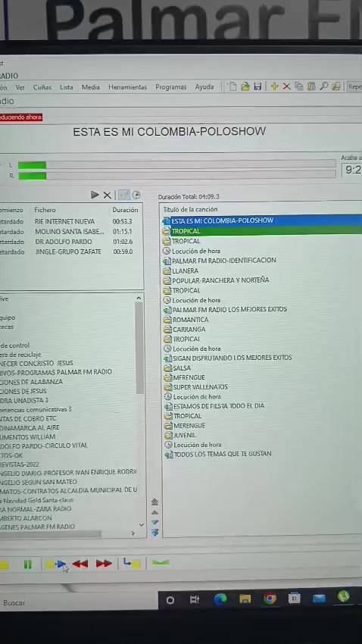Click the New playlist icon
Image resolution: width=362 pixels, height=644 pixels.
point(232,86)
